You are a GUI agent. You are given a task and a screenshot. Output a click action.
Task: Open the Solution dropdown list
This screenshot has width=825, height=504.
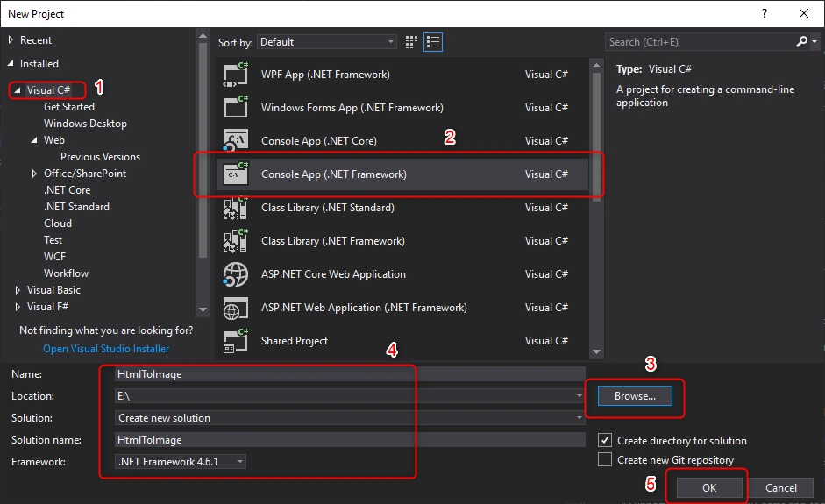coord(350,418)
